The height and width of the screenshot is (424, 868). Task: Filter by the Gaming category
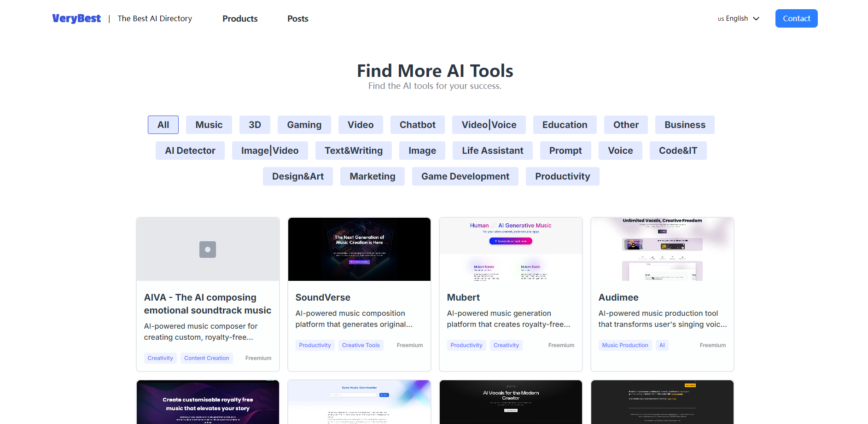pos(304,125)
